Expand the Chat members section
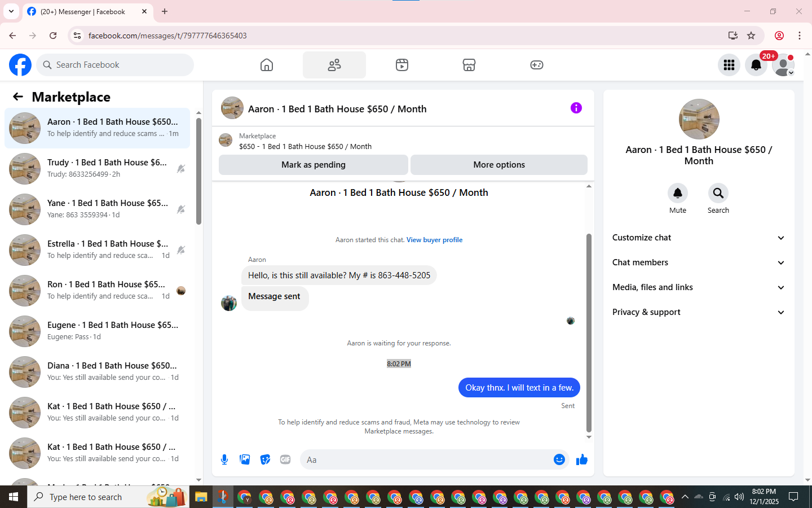 (x=699, y=262)
